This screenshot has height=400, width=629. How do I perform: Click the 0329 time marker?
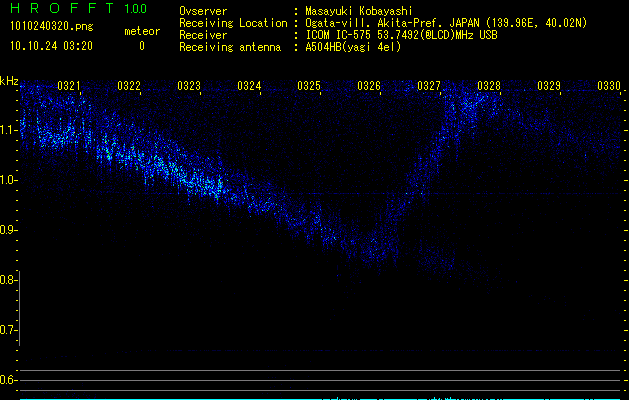coord(549,85)
